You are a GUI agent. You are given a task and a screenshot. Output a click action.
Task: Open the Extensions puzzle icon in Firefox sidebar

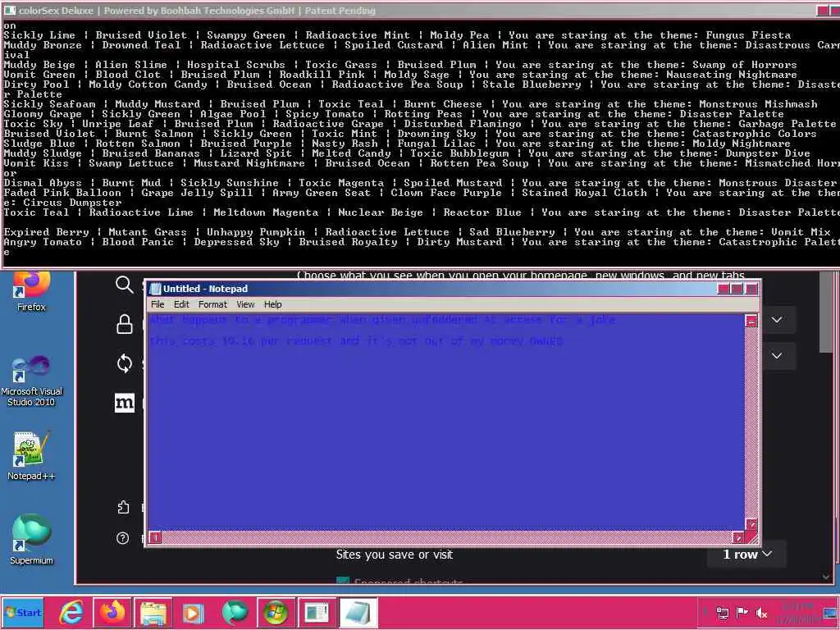click(123, 507)
